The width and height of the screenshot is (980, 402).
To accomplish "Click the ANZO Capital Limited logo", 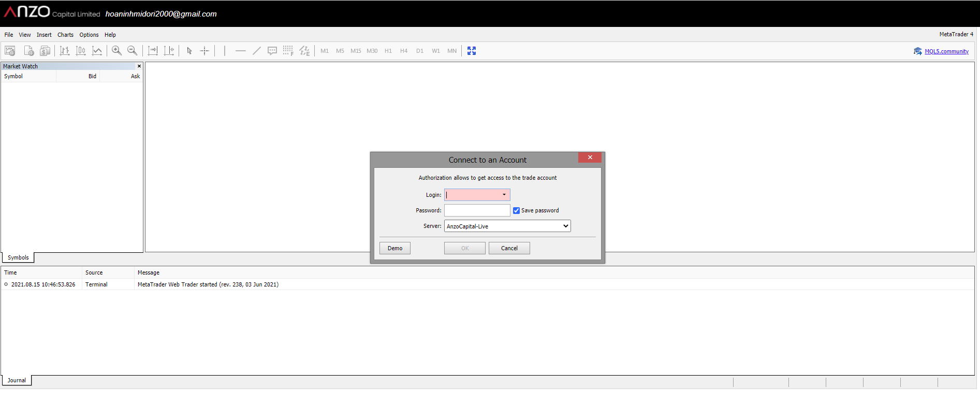I will pyautogui.click(x=52, y=12).
